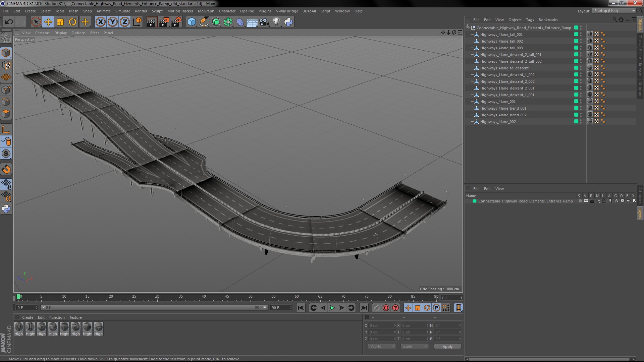Open the MoGraph menu
This screenshot has width=644, height=362.
206,11
